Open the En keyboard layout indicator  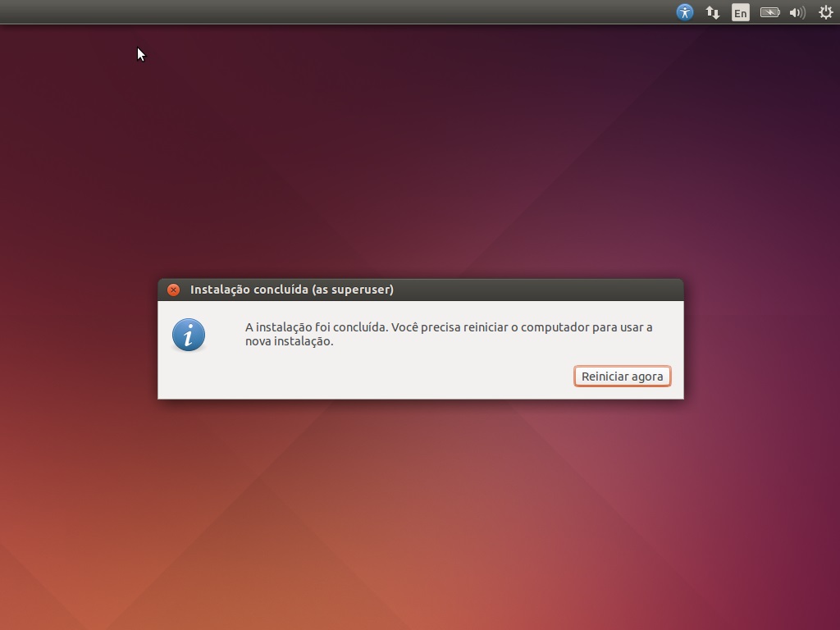click(741, 12)
